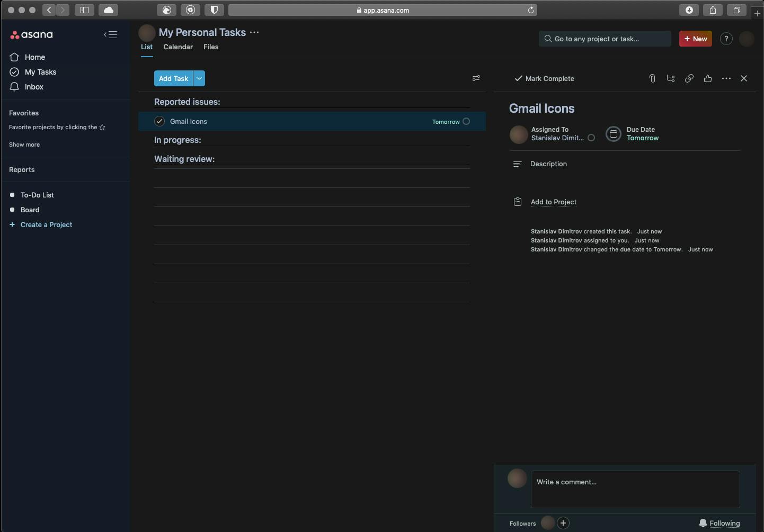Click the app.asana.com address bar
Image resolution: width=764 pixels, height=532 pixels.
pyautogui.click(x=383, y=10)
